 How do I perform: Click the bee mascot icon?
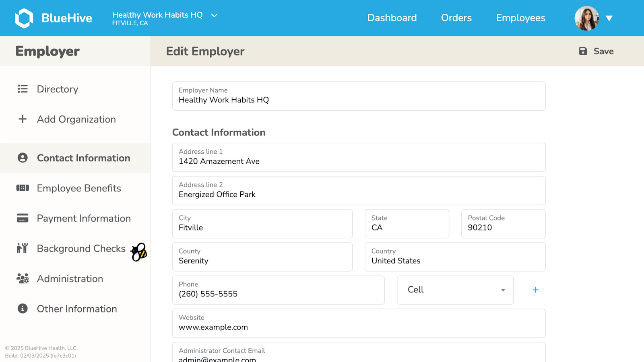(x=139, y=252)
